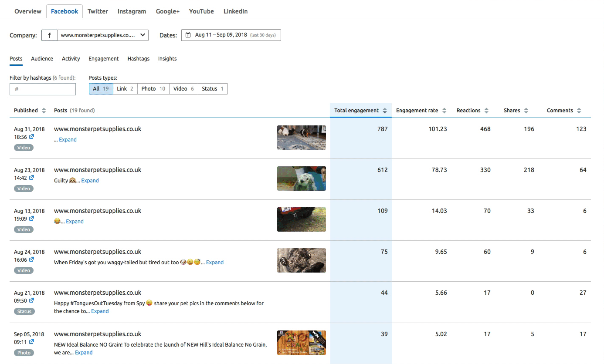This screenshot has width=604, height=364.
Task: Open Aug 24 sleeping dog thumbnail
Action: (302, 260)
